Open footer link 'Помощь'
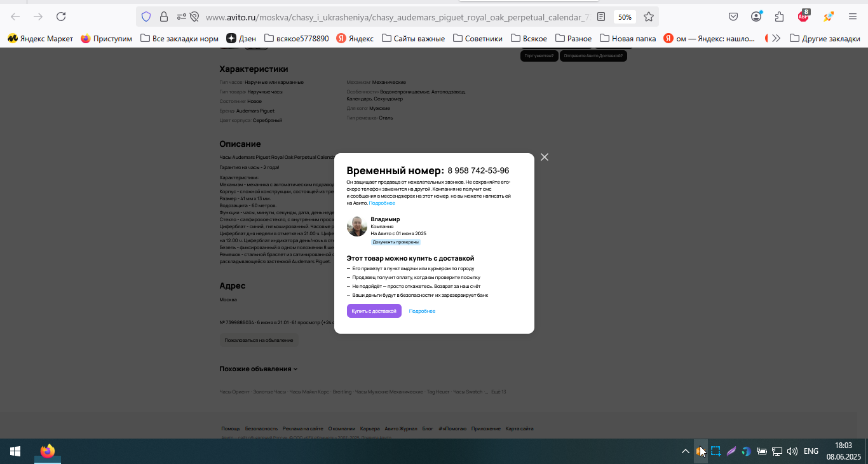Viewport: 868px width, 464px height. pyautogui.click(x=231, y=428)
